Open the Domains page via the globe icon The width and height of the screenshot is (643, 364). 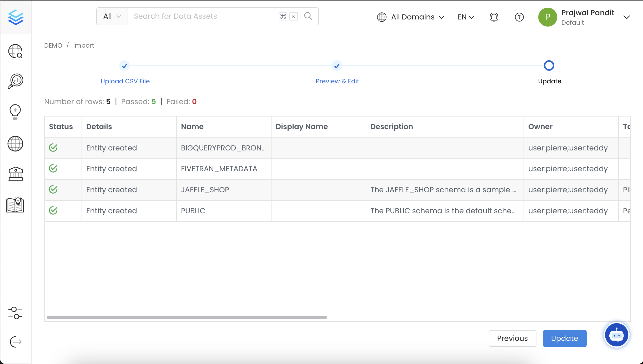coord(15,144)
